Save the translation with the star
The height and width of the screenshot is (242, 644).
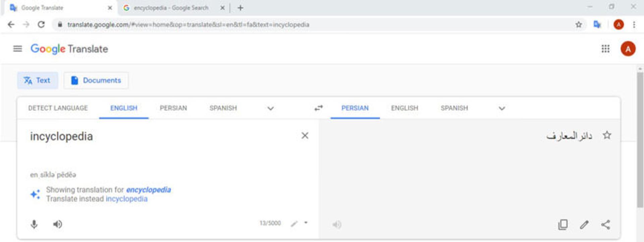click(607, 135)
